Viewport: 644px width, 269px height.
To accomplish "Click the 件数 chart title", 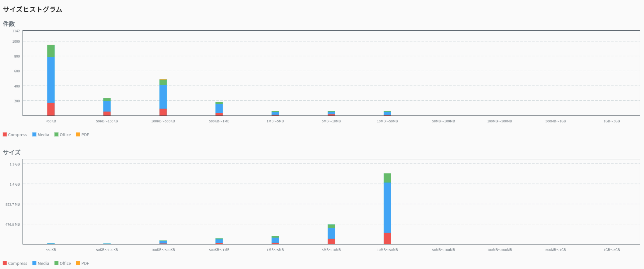I will [x=9, y=24].
